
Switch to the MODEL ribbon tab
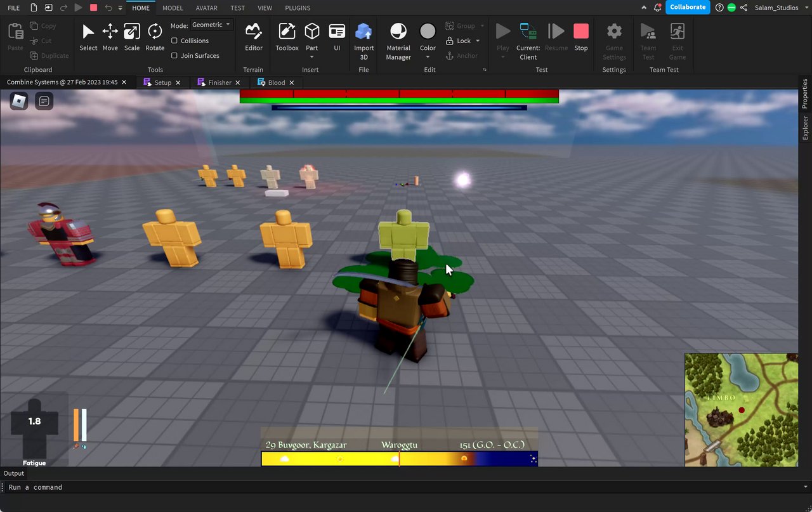[173, 8]
